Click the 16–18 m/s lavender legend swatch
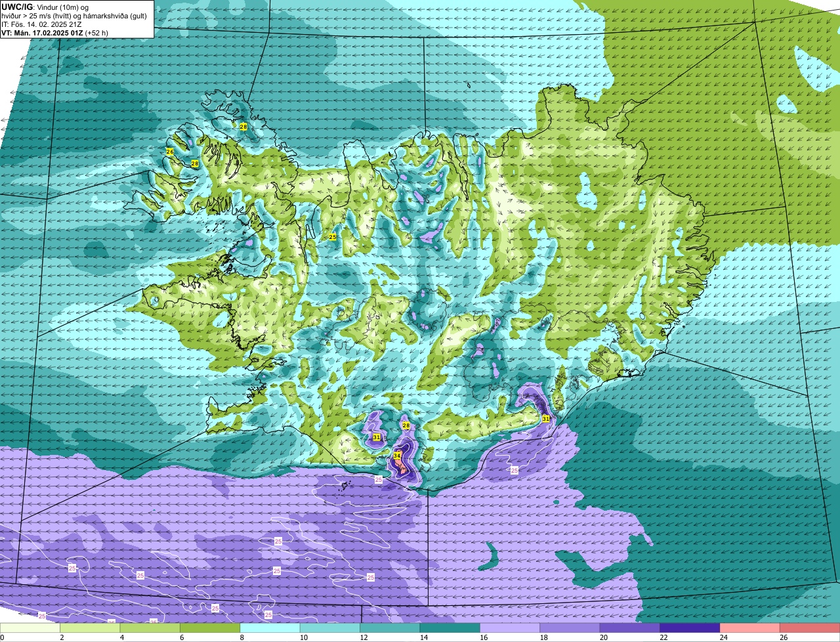The height and width of the screenshot is (642, 840). tap(511, 628)
